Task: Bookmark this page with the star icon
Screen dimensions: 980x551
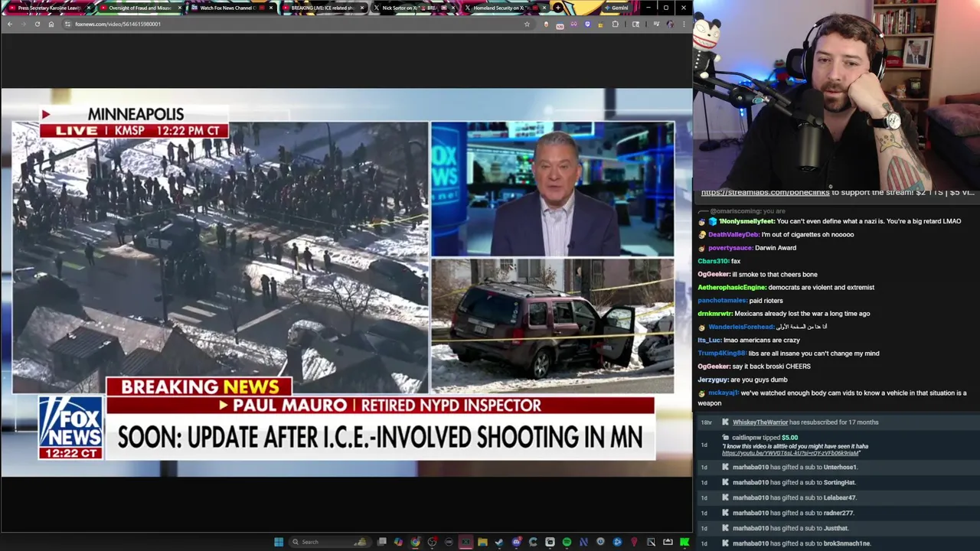Action: 527,24
